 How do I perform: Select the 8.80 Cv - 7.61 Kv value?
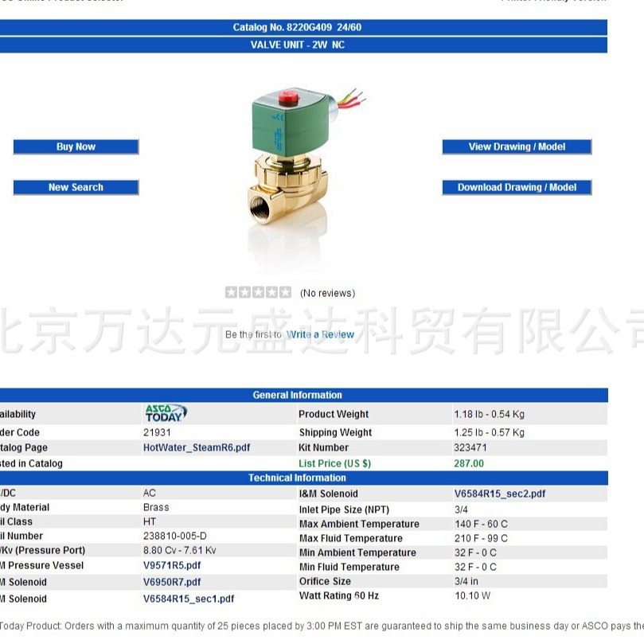[x=179, y=550]
